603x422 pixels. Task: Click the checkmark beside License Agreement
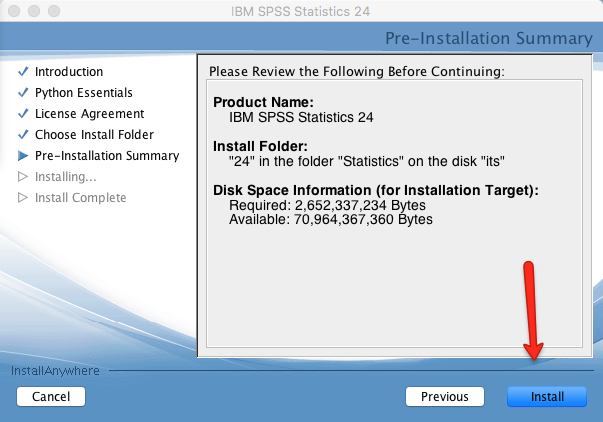click(23, 113)
